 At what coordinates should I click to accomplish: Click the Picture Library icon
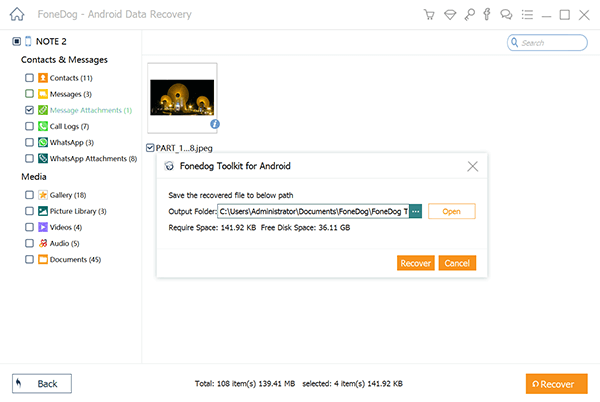(43, 211)
